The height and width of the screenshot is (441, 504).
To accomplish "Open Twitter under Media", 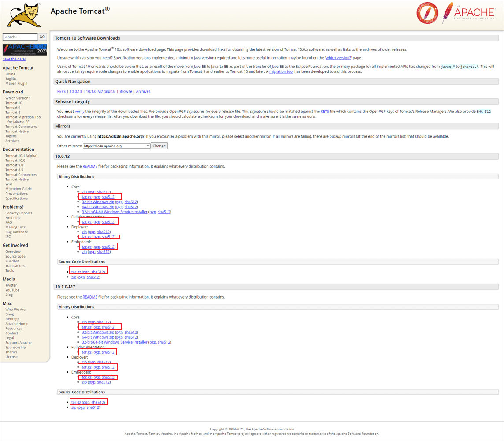I will (x=11, y=285).
